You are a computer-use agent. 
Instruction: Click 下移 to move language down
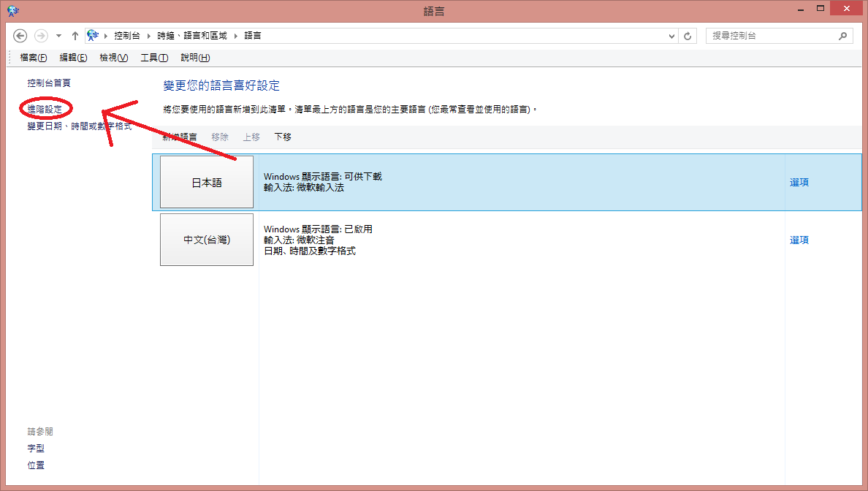click(x=283, y=137)
